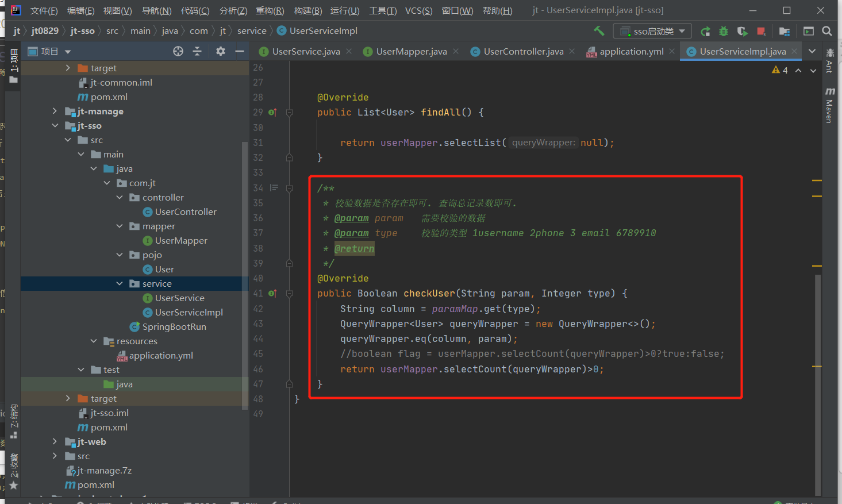This screenshot has height=504, width=842.
Task: Click the editor vertical scrollbar thumb
Action: (818, 385)
